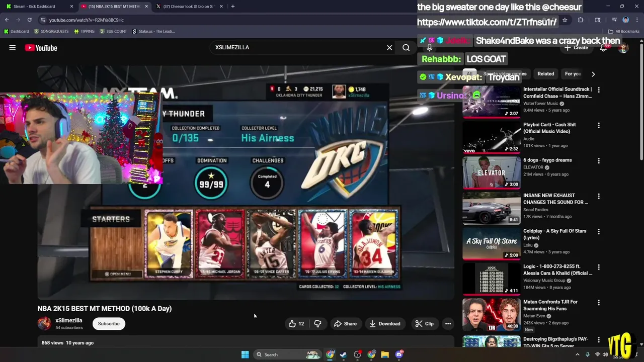
Task: Start voice search with microphone icon
Action: coord(429,48)
